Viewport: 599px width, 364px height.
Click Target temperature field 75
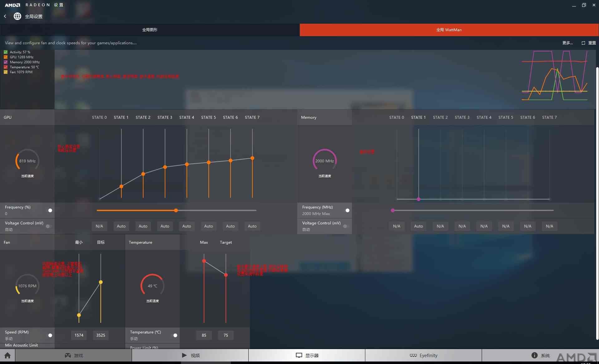(226, 335)
